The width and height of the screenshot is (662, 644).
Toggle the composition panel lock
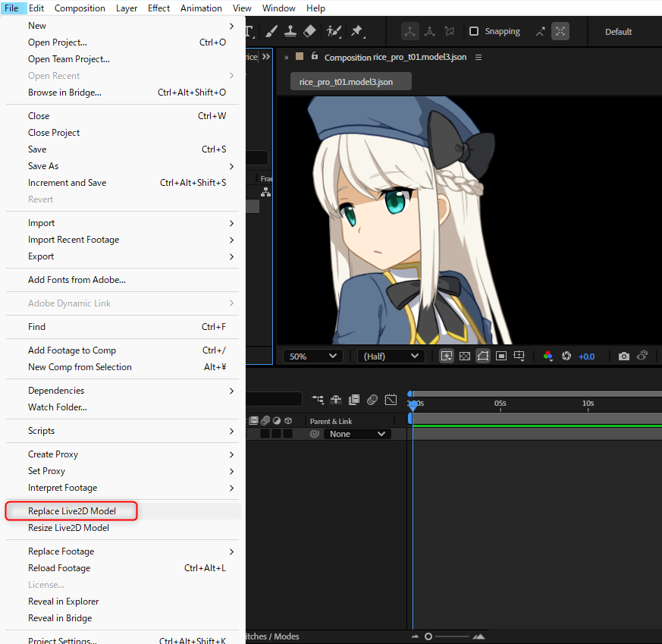click(x=315, y=55)
